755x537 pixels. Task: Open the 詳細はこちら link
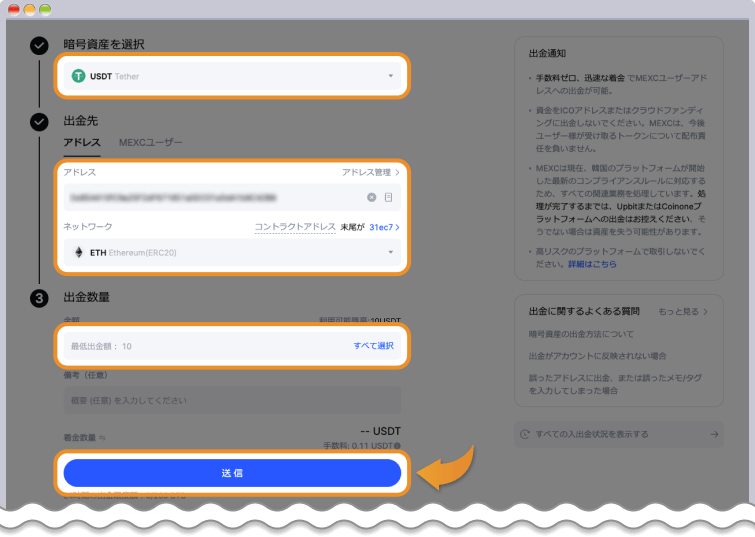(x=592, y=264)
